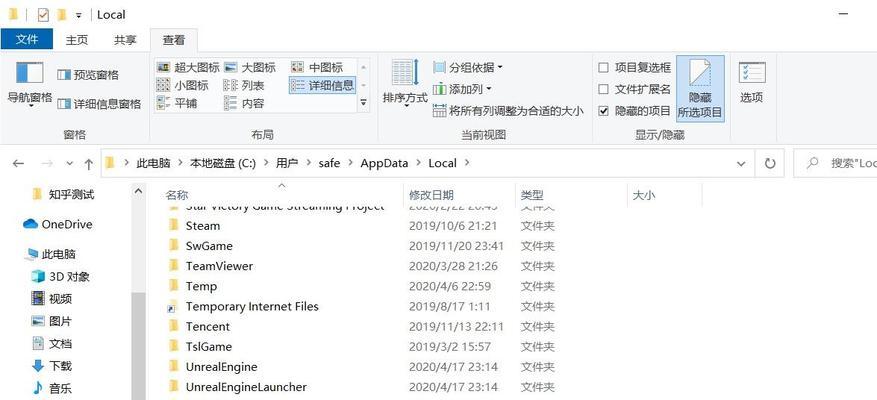This screenshot has width=877, height=400.
Task: Select the TeamViewer folder
Action: pyautogui.click(x=219, y=266)
